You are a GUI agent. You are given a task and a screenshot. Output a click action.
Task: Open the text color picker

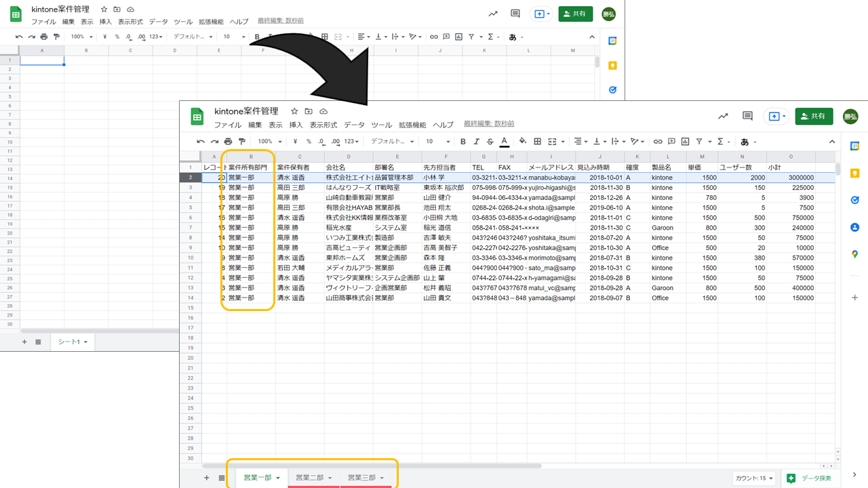504,142
